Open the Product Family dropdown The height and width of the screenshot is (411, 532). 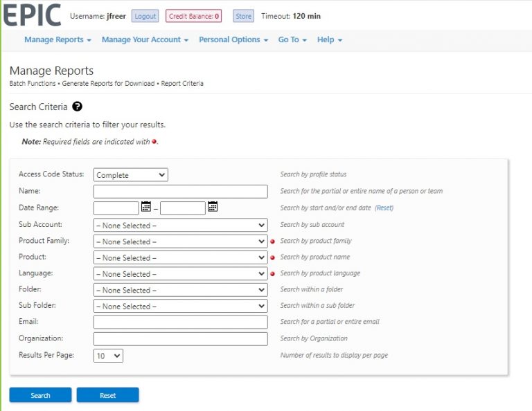(x=180, y=241)
